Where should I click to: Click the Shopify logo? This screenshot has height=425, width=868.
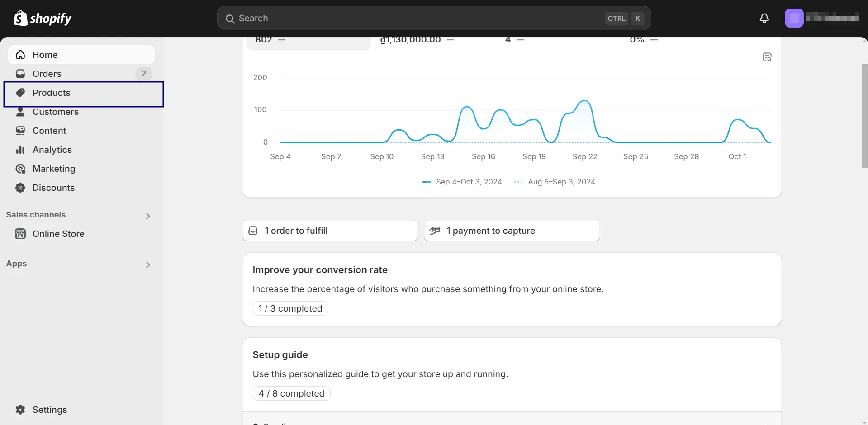(x=43, y=18)
